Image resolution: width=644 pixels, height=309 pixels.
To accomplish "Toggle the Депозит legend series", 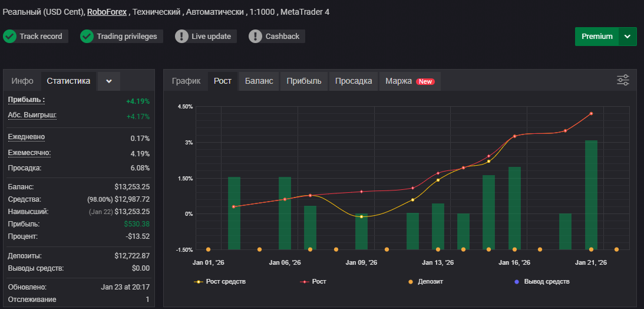I will 425,281.
